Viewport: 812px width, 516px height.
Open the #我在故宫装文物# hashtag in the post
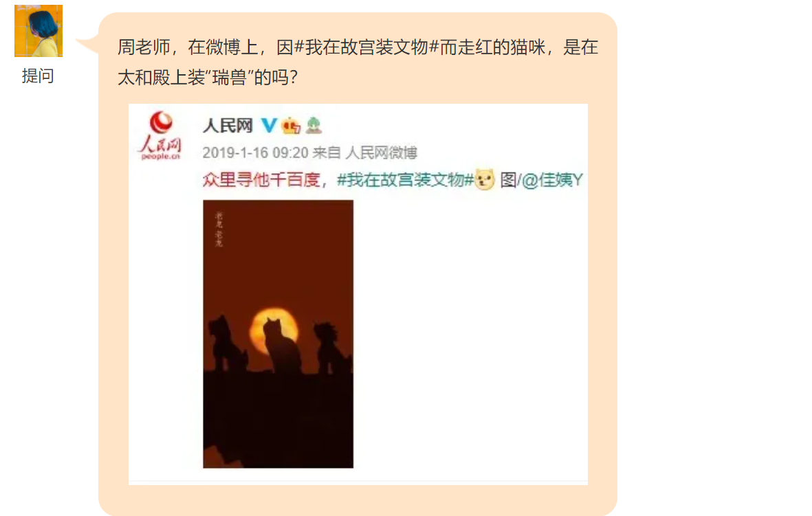[x=406, y=180]
